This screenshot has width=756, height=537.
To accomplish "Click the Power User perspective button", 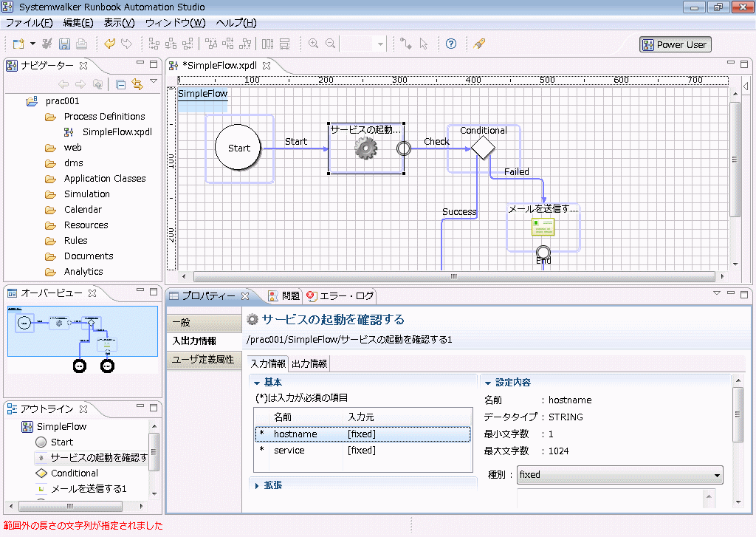I will (675, 45).
